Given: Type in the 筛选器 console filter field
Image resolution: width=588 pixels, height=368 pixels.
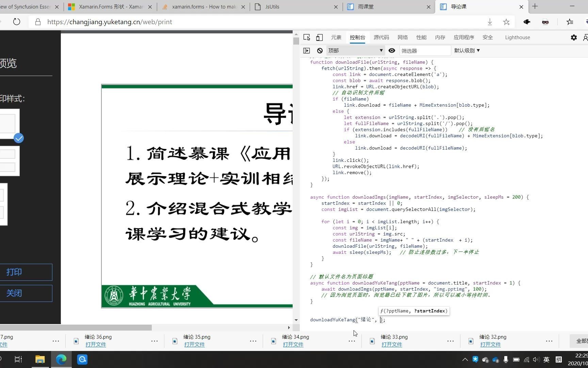Looking at the screenshot, I should click(x=425, y=50).
